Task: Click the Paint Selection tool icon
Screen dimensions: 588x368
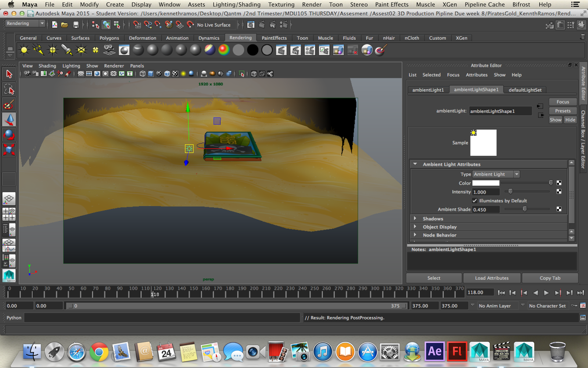Action: click(x=9, y=105)
